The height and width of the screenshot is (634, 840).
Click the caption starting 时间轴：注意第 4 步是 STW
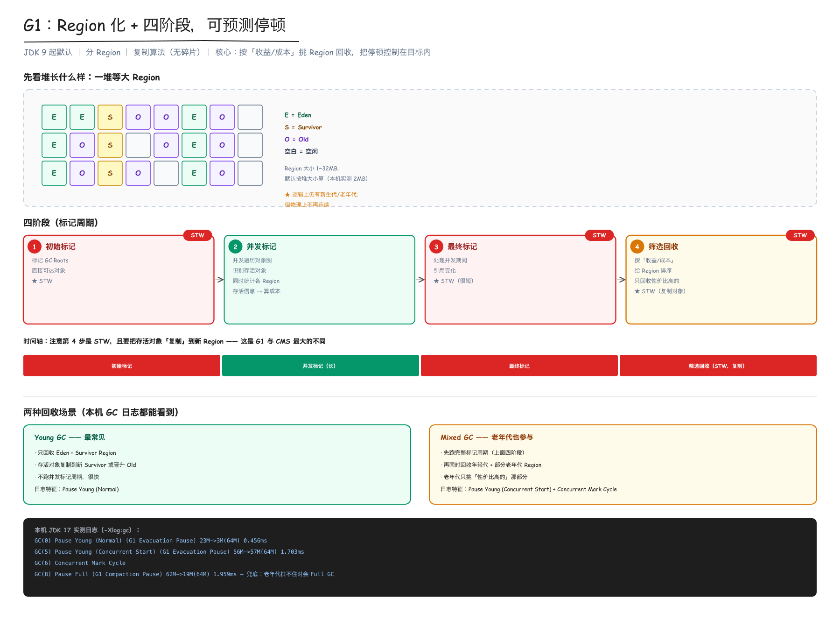click(x=175, y=341)
